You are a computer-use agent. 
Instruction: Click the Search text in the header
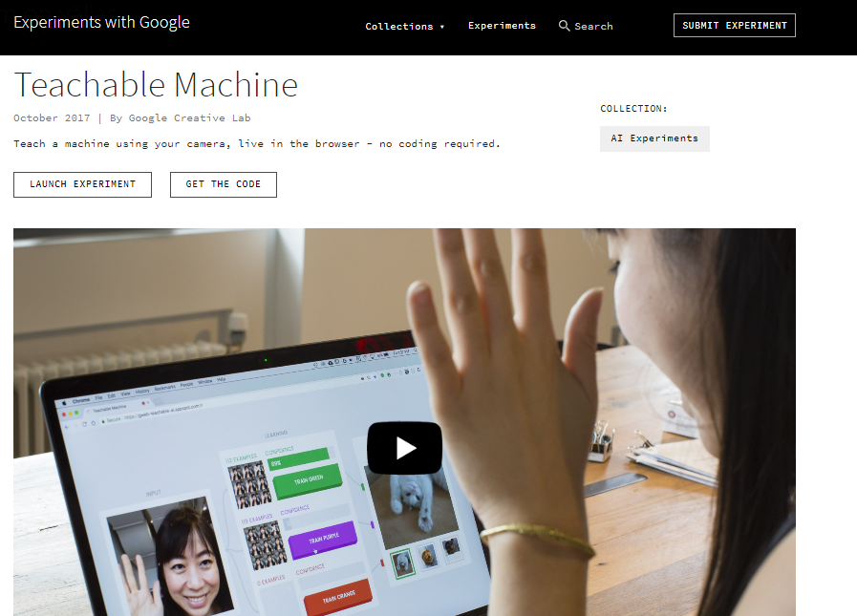(593, 26)
